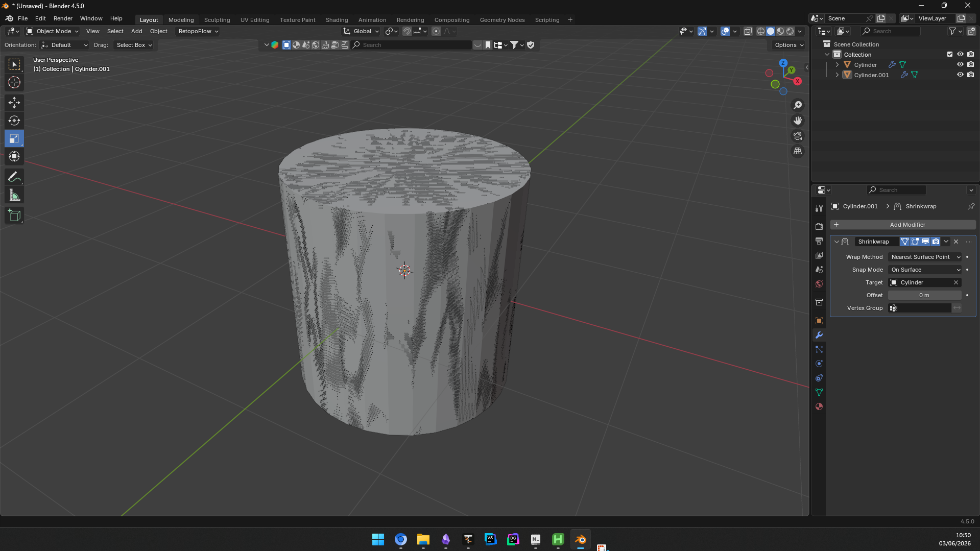The width and height of the screenshot is (980, 551).
Task: Select the Move tool
Action: [x=14, y=103]
